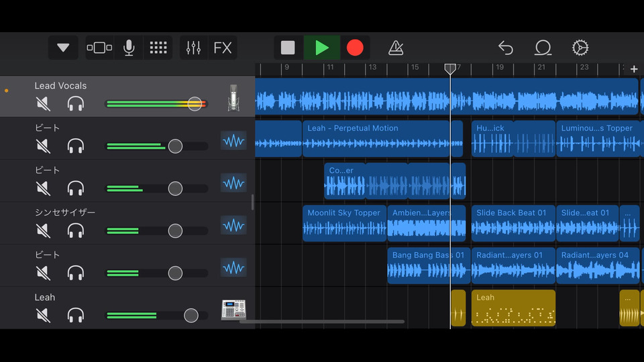
Task: Switch to tracks view button
Action: (99, 48)
